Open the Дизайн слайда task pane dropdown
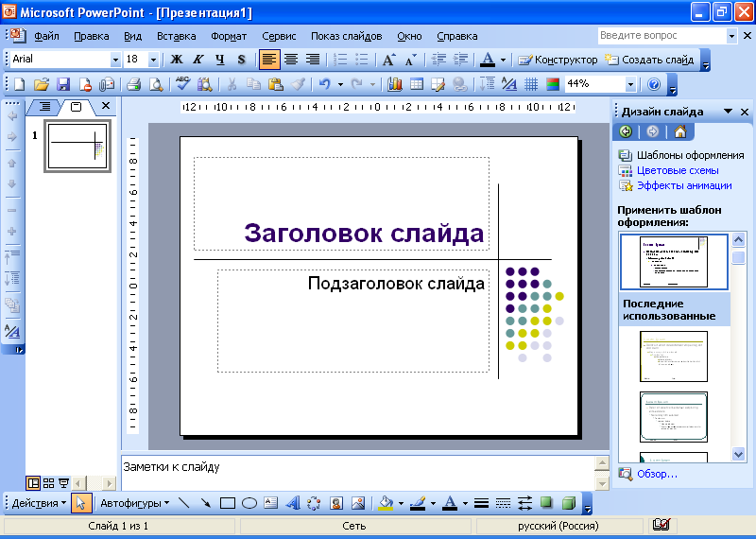 (728, 112)
